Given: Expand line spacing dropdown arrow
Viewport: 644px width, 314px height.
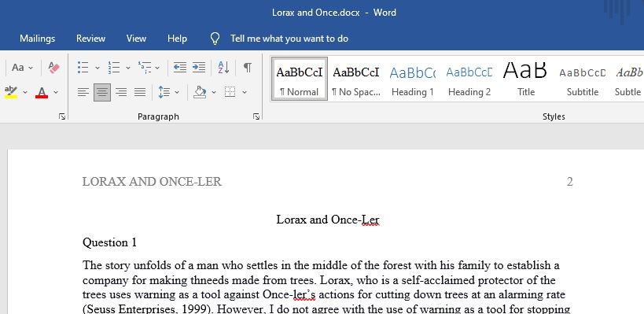Looking at the screenshot, I should point(177,93).
